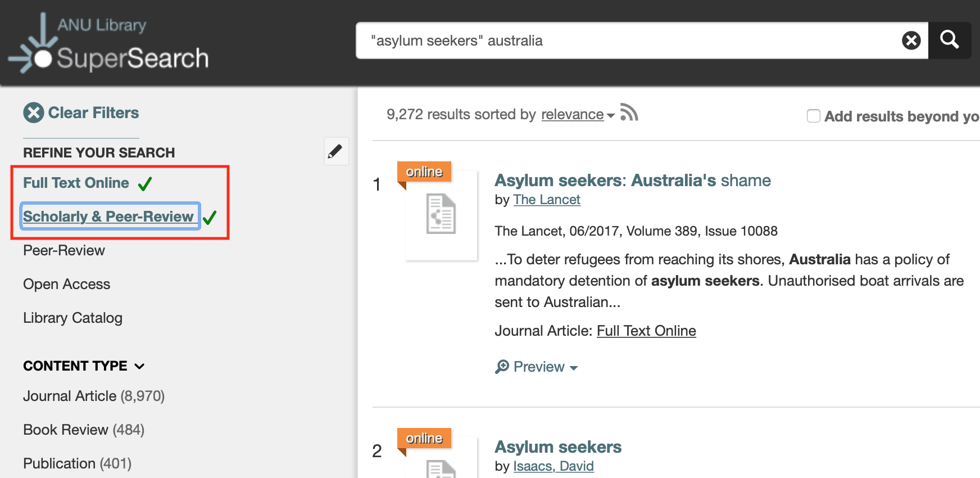Enable the Peer-Review filter

tap(64, 251)
